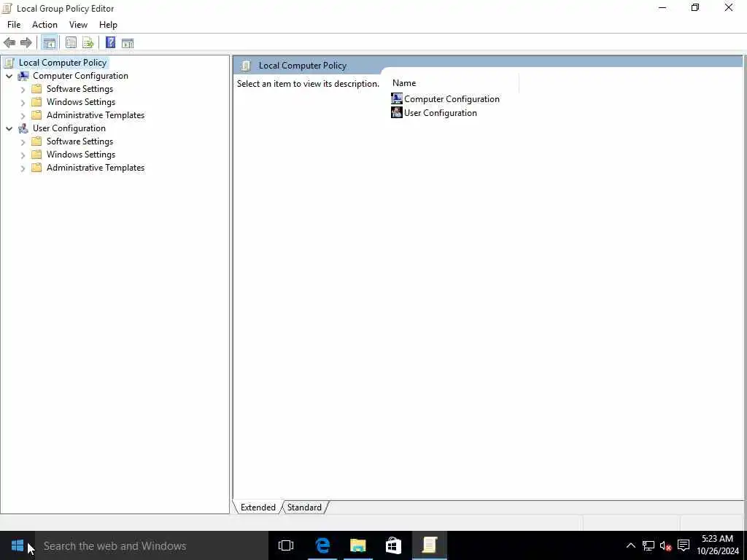Toggle Show/Hide Console Tree toolbar icon
Image resolution: width=747 pixels, height=560 pixels.
pos(49,43)
